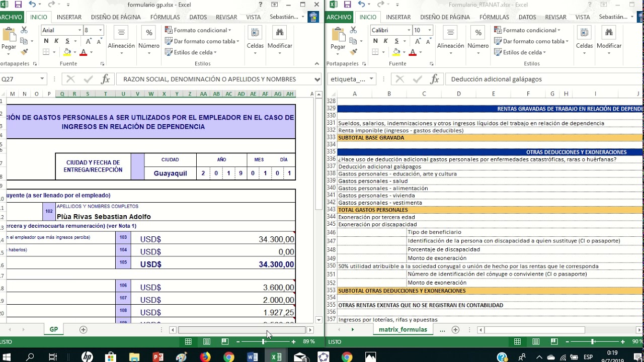The image size is (644, 362).
Task: Click Formato condicional icon in formulario gp window
Action: [x=169, y=30]
